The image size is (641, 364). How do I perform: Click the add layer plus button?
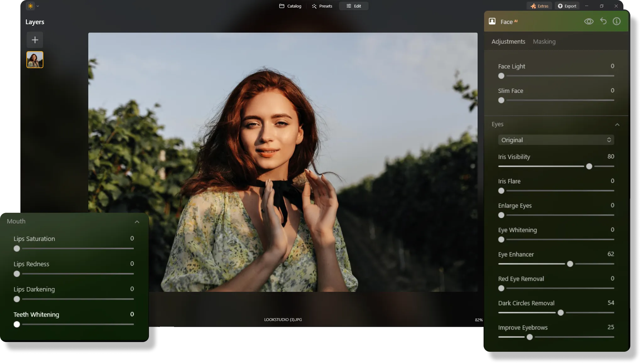click(35, 40)
